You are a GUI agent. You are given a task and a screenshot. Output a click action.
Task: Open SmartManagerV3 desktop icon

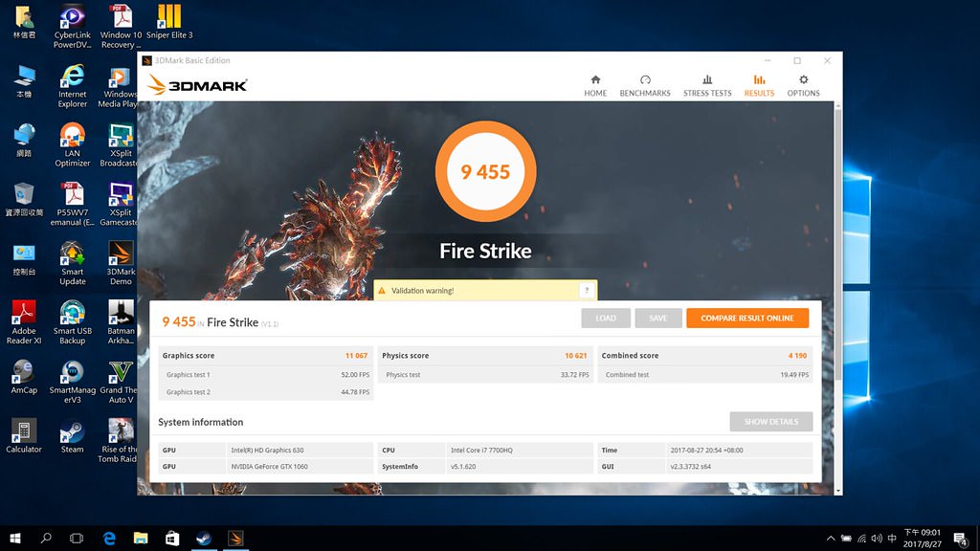click(x=73, y=383)
